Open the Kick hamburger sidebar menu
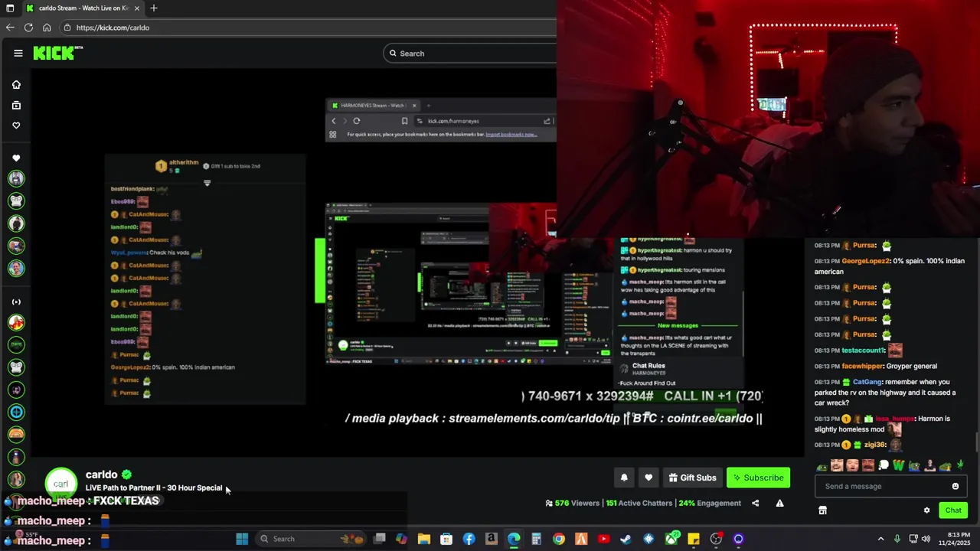980x551 pixels. click(18, 53)
